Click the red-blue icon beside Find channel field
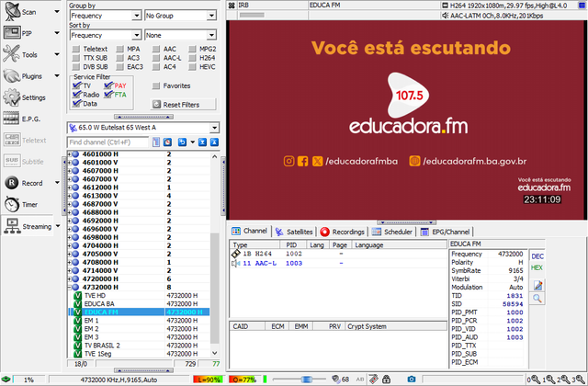This screenshot has height=386, width=588. 167,142
